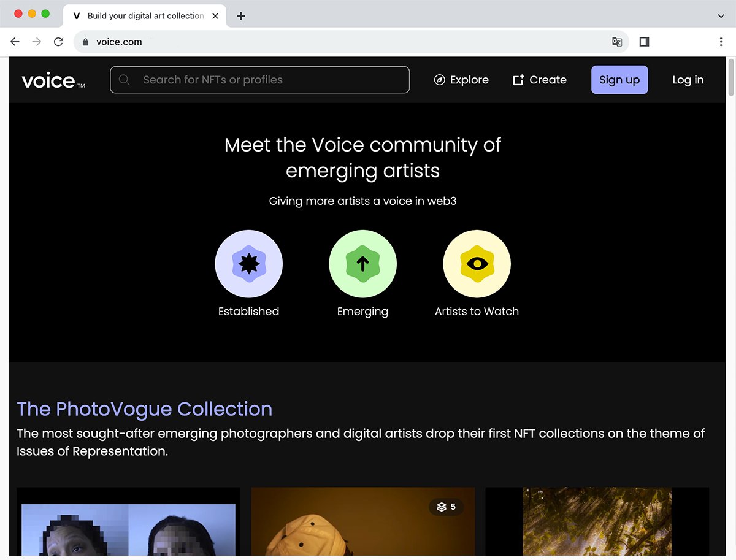The image size is (736, 560).
Task: Toggle the browser side panel icon
Action: [644, 42]
